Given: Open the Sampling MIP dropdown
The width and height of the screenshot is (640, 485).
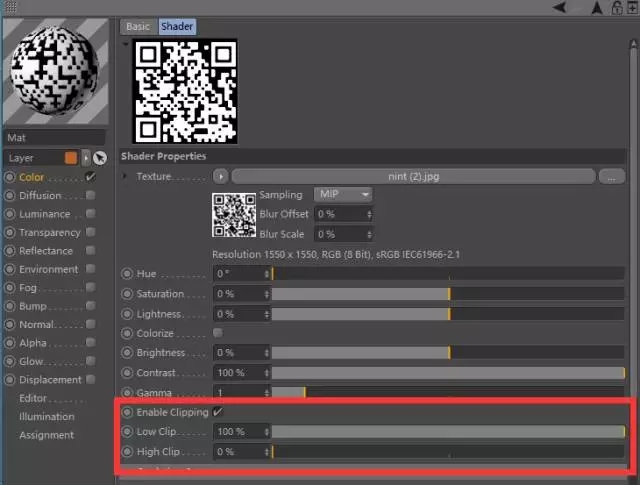Looking at the screenshot, I should tap(343, 194).
